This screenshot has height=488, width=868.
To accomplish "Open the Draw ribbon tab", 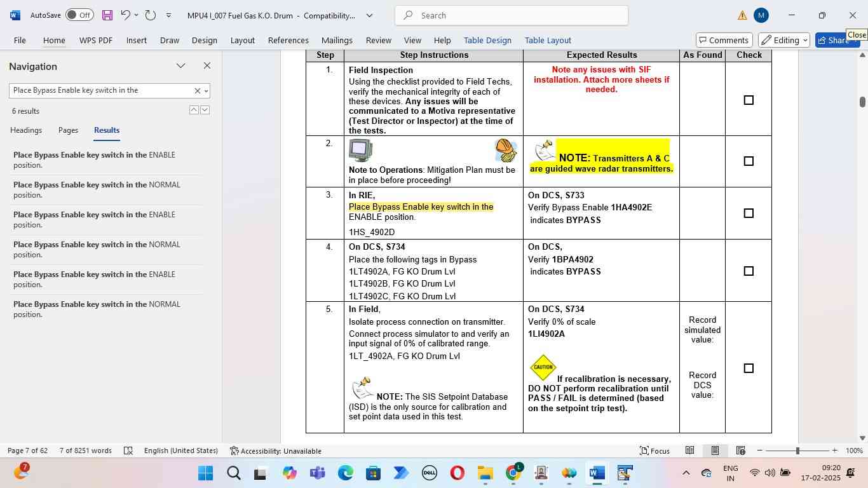I will [x=169, y=40].
